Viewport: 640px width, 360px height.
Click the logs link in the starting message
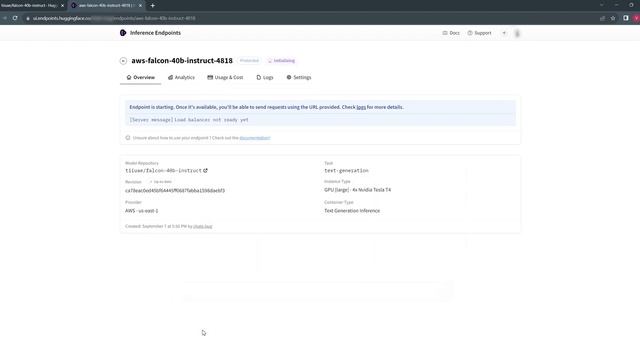point(361,107)
